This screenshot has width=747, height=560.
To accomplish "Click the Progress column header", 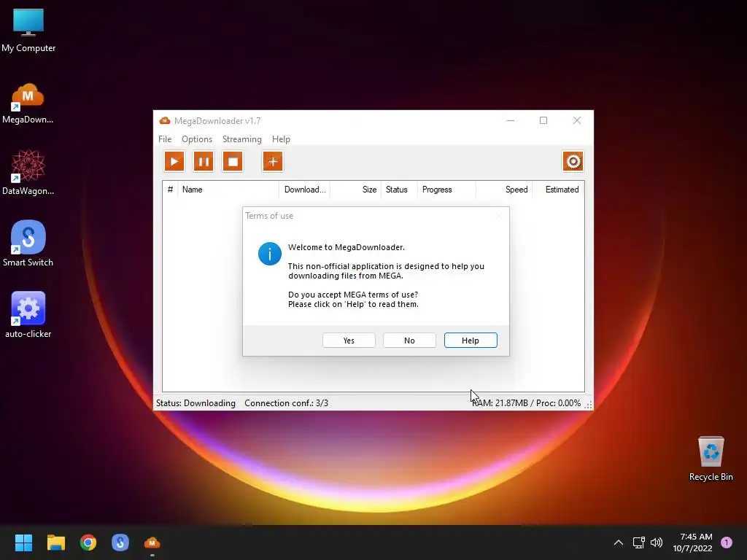I will [446, 190].
